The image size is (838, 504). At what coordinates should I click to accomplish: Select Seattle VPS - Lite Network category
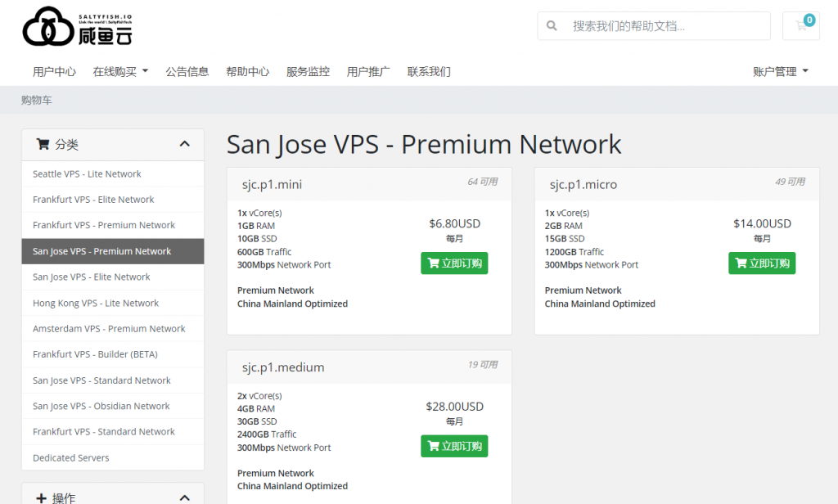coord(87,174)
